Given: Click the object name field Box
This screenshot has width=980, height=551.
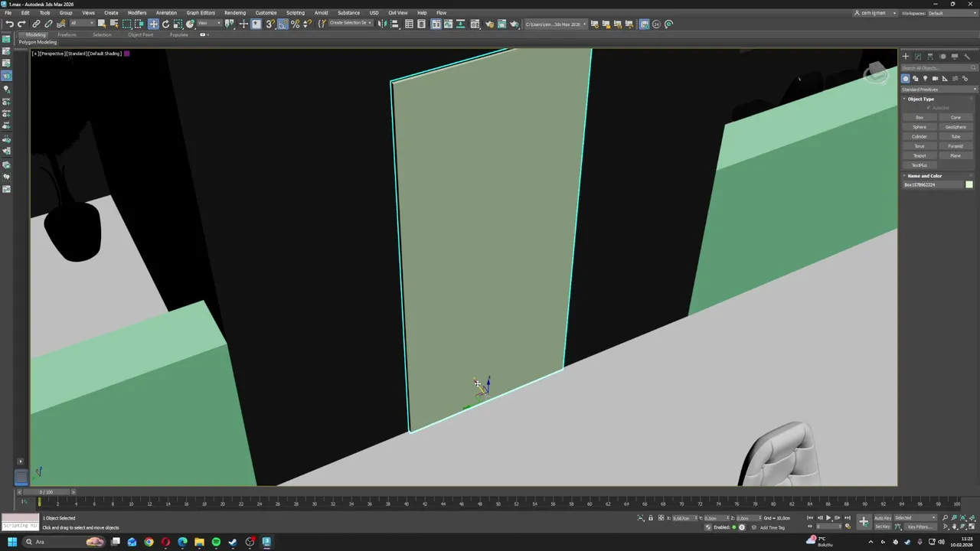Looking at the screenshot, I should [933, 184].
